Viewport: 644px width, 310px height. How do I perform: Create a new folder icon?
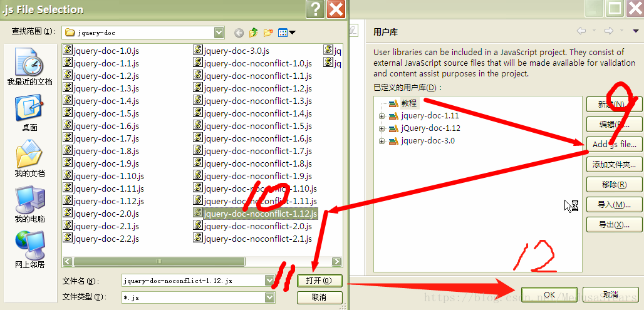pos(269,33)
